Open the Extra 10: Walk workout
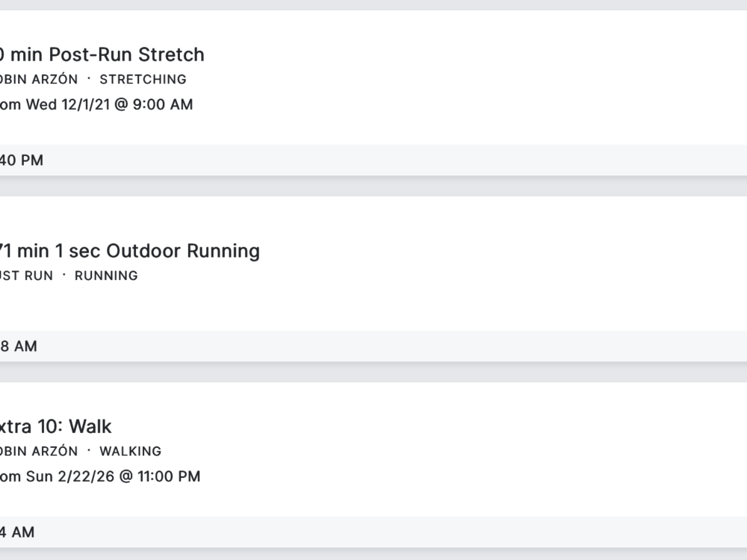747x560 pixels. [56, 426]
